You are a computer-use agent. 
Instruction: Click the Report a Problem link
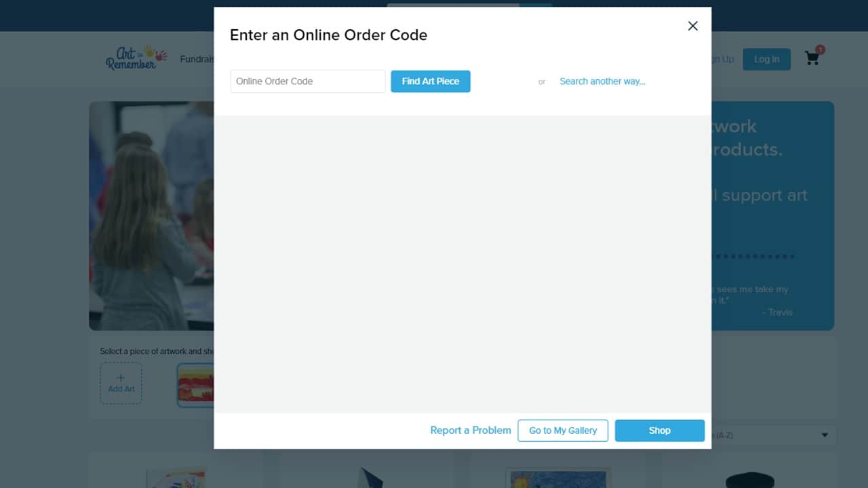click(471, 430)
